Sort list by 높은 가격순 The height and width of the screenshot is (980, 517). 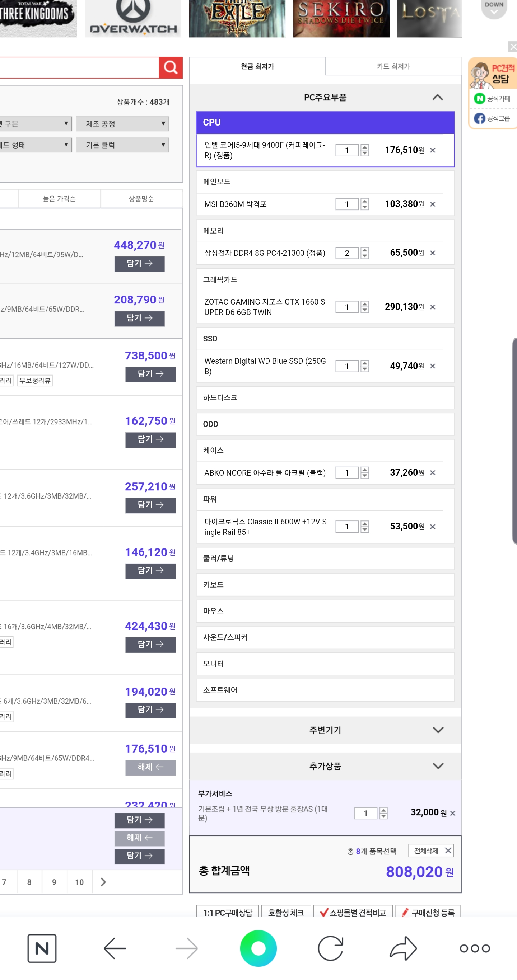[x=59, y=199]
